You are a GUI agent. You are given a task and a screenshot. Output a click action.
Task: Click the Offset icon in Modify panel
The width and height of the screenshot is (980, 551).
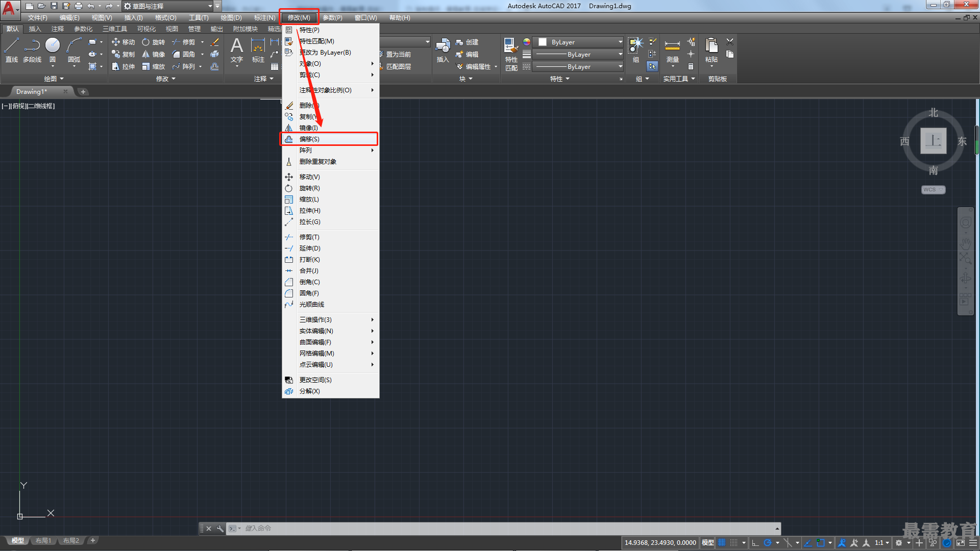pos(215,66)
